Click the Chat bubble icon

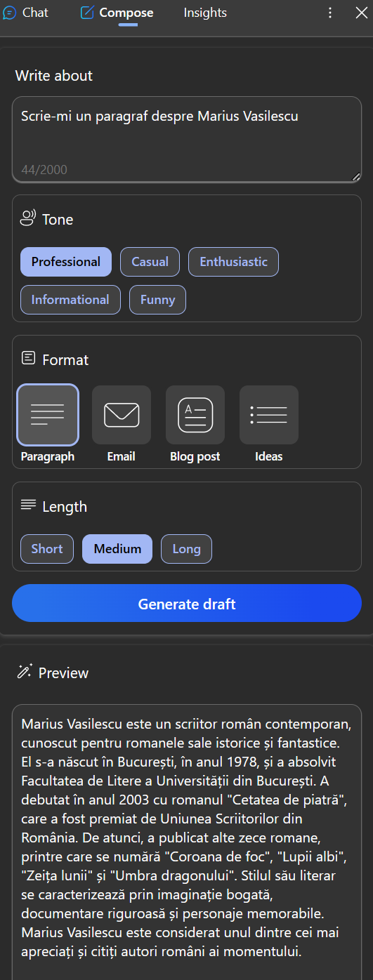[10, 13]
